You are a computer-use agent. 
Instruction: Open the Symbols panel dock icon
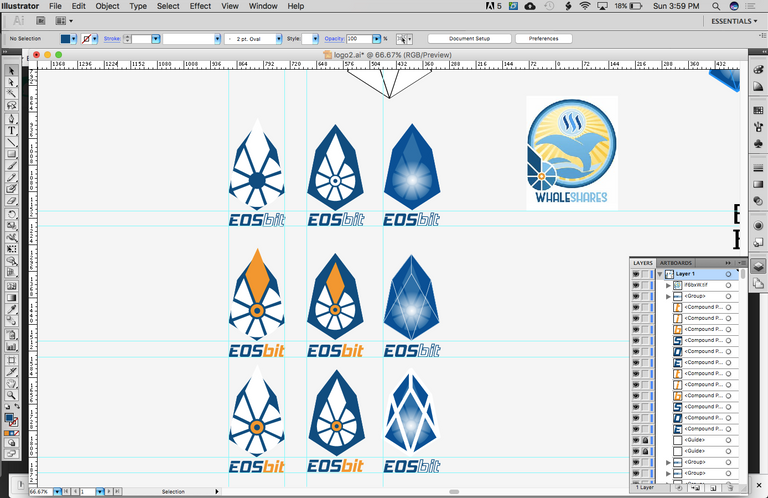coord(758,144)
